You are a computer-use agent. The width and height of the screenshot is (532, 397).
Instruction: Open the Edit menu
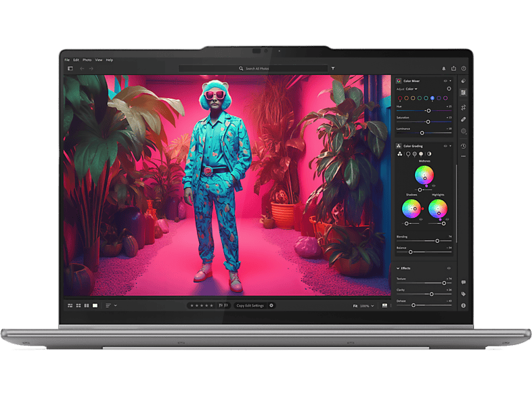pyautogui.click(x=76, y=60)
